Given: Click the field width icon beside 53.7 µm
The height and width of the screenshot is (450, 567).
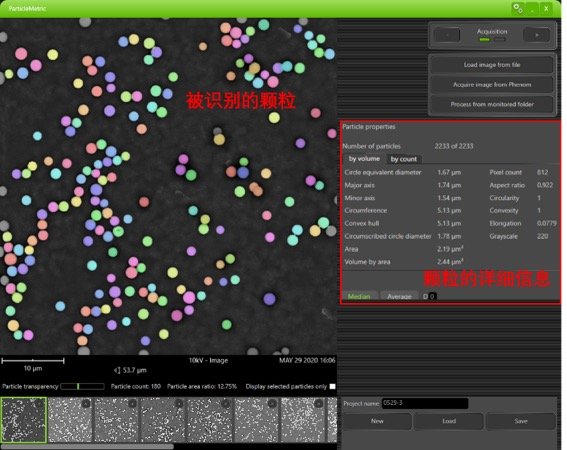Looking at the screenshot, I should (117, 370).
